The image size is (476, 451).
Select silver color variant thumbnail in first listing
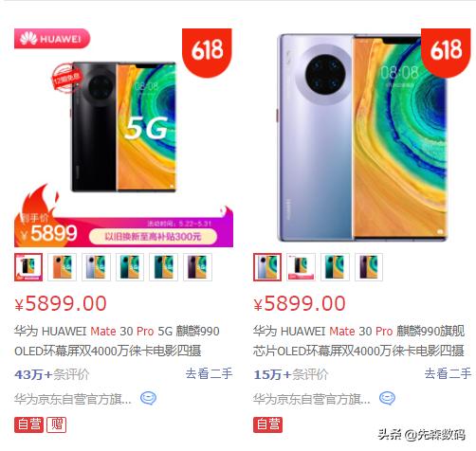96,267
